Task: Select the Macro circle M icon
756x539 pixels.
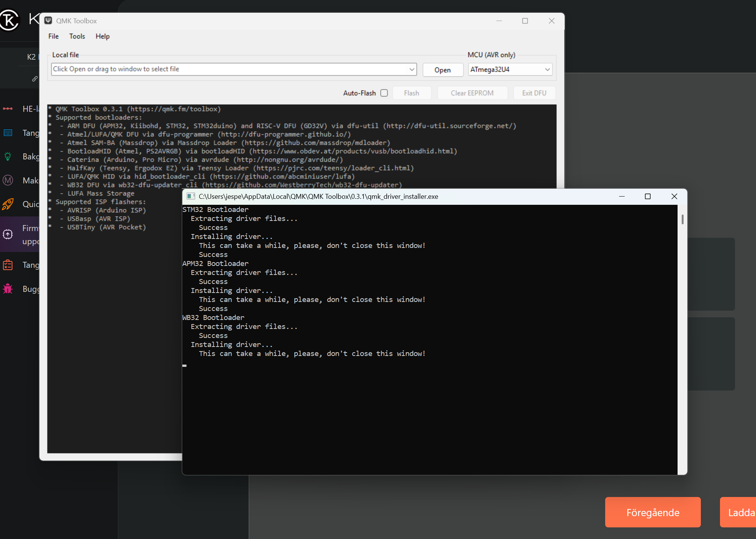Action: (x=8, y=180)
